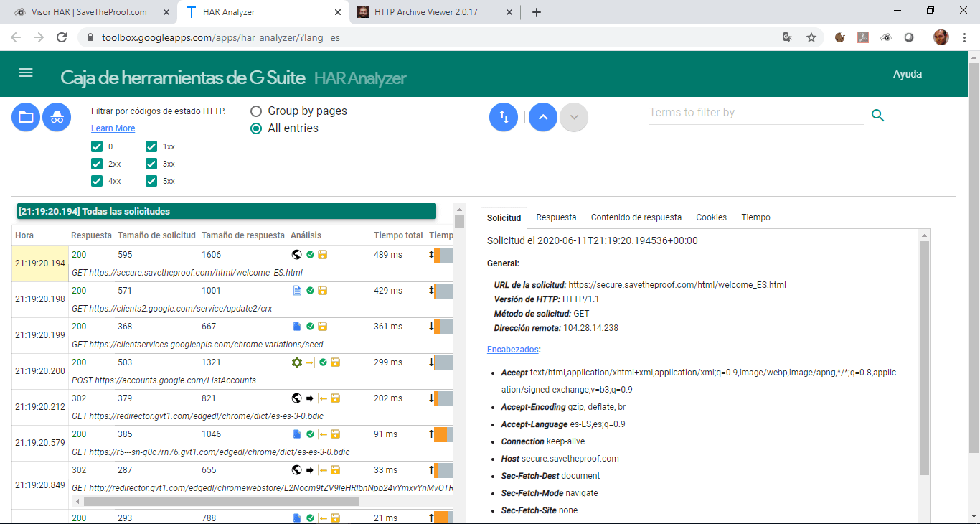
Task: Click globe icon in welcome_ES.html row
Action: pos(296,254)
